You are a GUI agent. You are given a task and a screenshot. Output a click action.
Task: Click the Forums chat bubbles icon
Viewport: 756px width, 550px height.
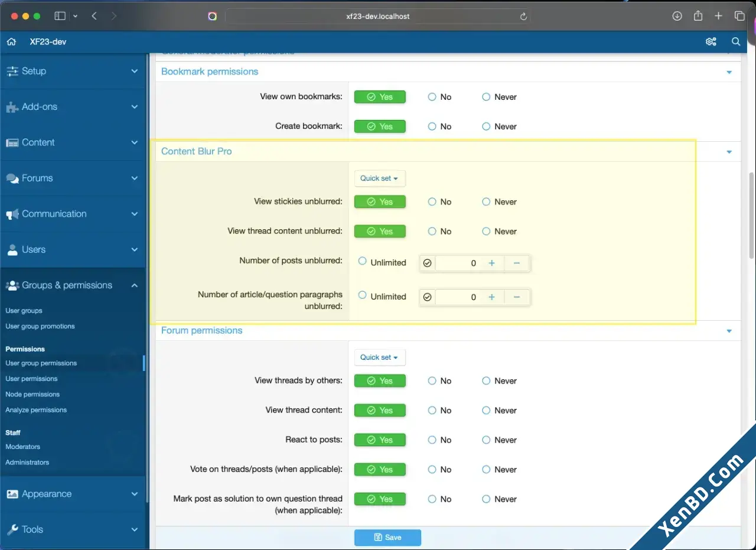(x=12, y=178)
